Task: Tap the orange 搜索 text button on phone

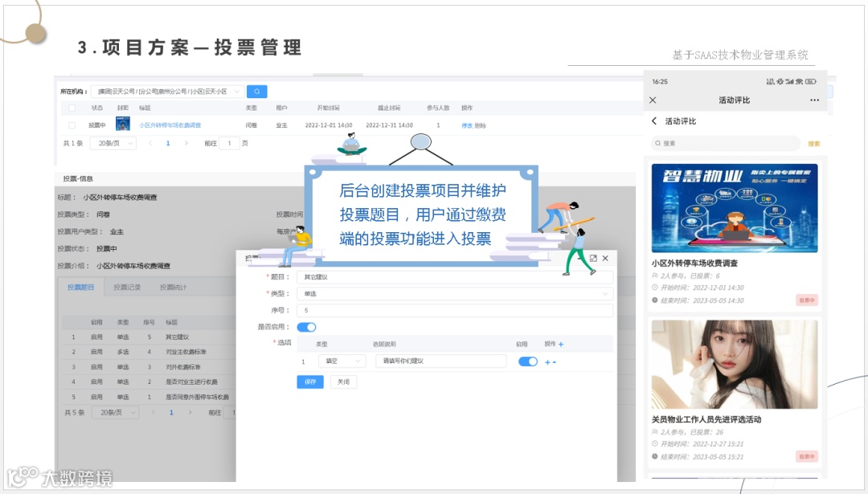Action: point(813,144)
